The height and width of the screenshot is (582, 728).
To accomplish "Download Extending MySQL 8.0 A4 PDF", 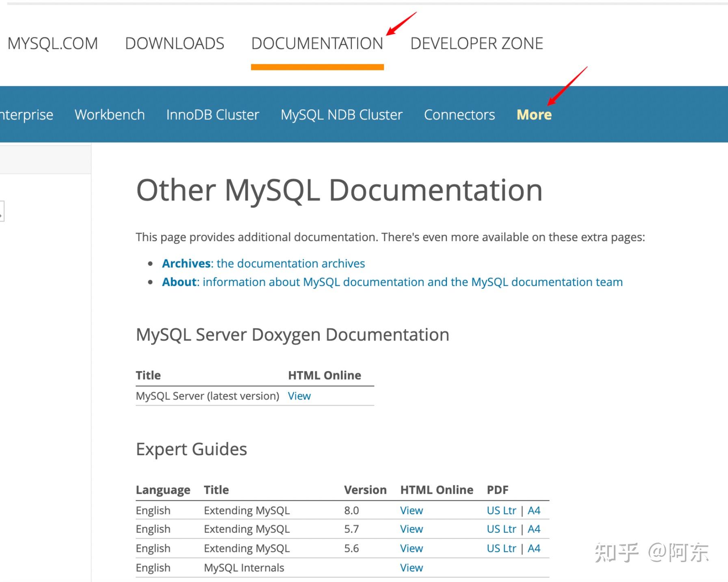I will click(x=534, y=510).
